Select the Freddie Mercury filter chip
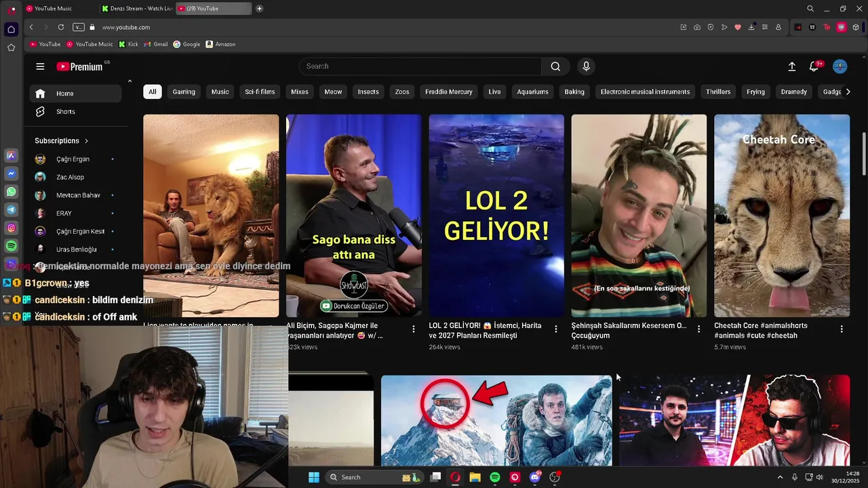The width and height of the screenshot is (868, 488). [449, 91]
